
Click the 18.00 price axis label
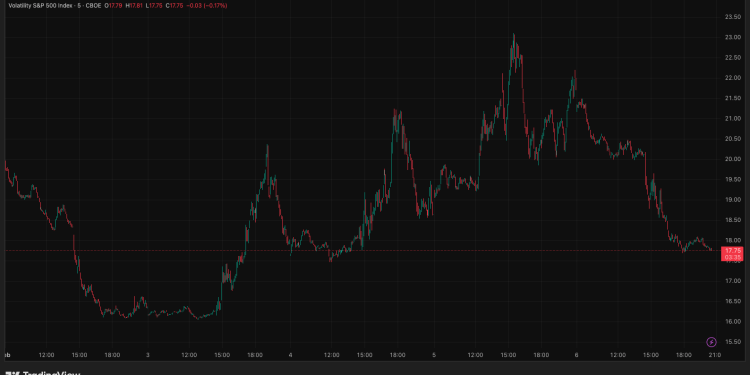pos(733,241)
